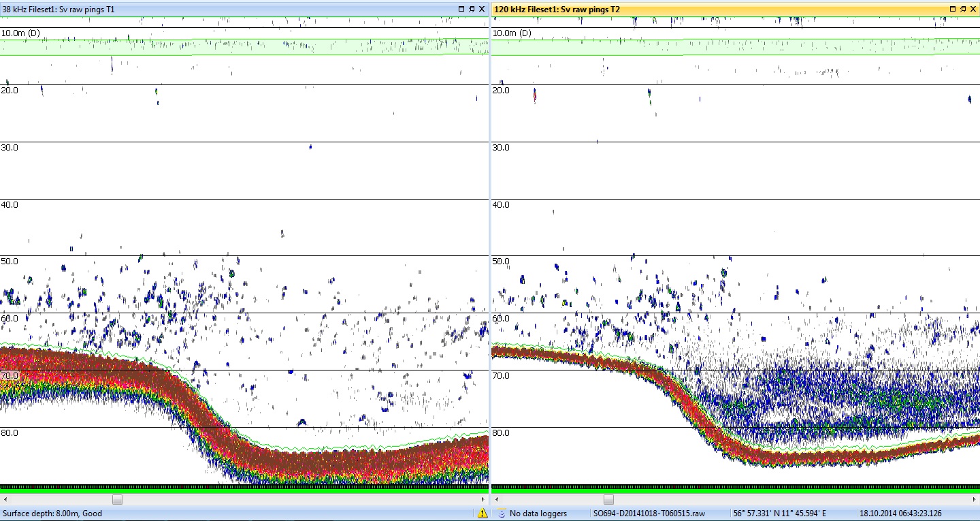Viewport: 980px width, 521px height.
Task: Activate the 120 kHz Fileset1 panel title
Action: click(557, 10)
